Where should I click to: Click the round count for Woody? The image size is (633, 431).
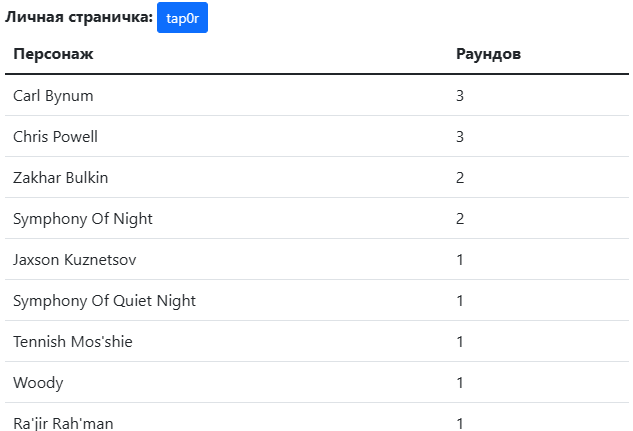click(x=460, y=383)
